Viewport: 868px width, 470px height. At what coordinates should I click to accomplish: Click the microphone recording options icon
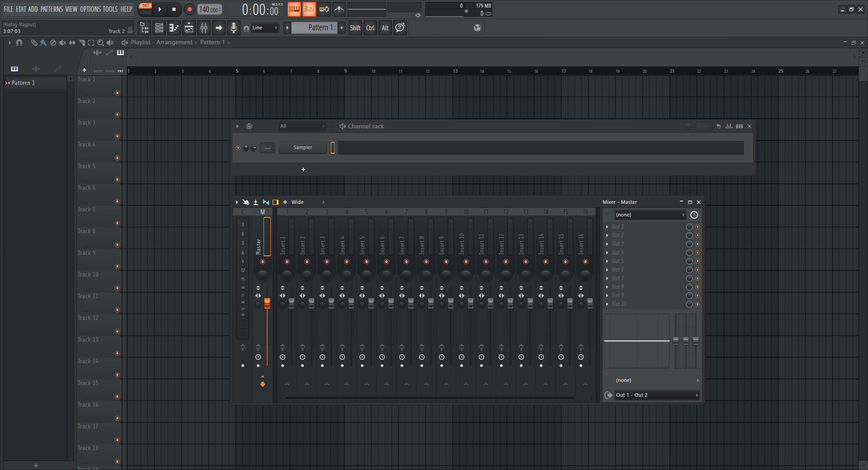[x=234, y=28]
